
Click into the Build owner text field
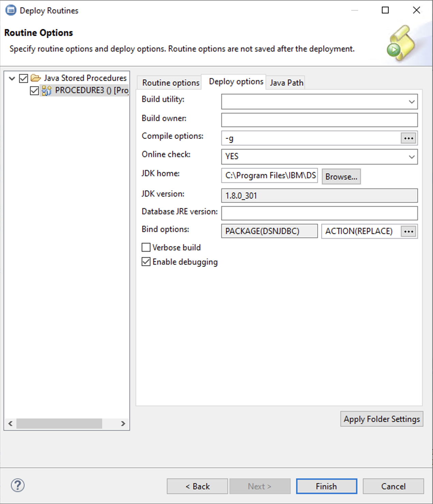[x=319, y=120]
